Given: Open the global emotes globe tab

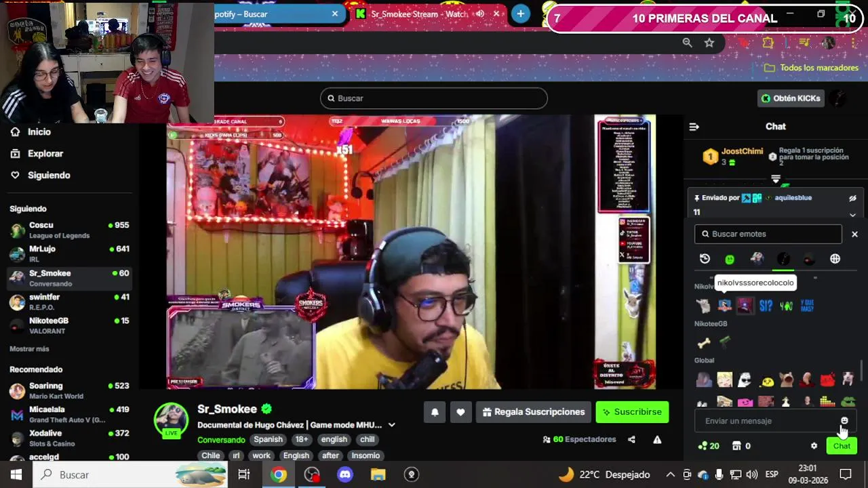Looking at the screenshot, I should (x=835, y=259).
